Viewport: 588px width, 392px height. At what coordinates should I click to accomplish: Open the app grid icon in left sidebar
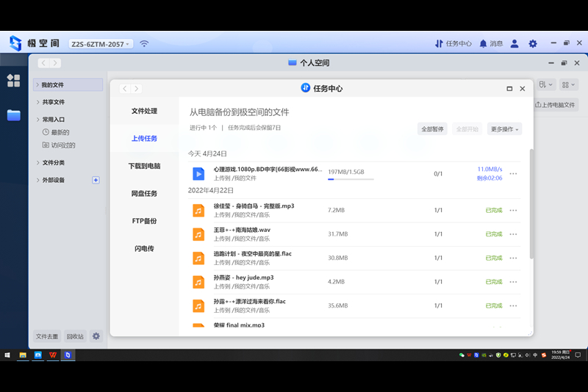(13, 81)
